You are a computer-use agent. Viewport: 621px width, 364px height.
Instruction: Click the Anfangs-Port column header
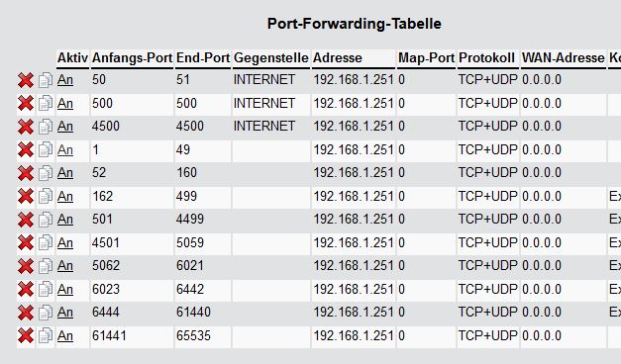click(x=133, y=58)
